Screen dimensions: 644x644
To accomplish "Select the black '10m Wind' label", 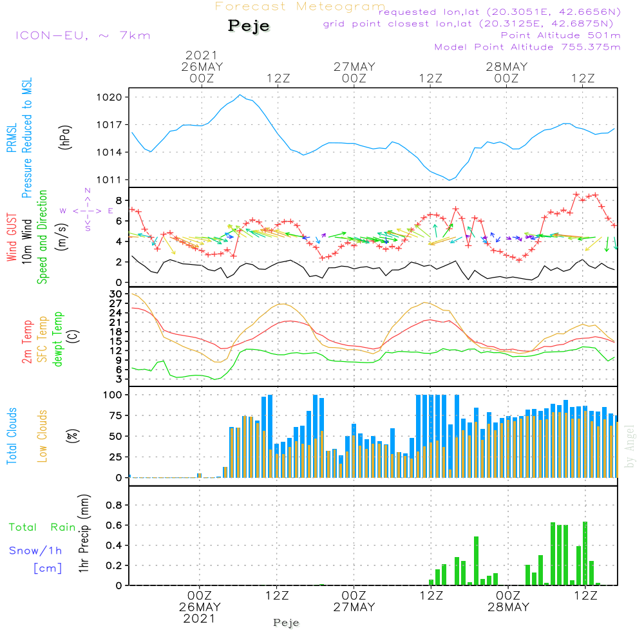I will coord(26,241).
